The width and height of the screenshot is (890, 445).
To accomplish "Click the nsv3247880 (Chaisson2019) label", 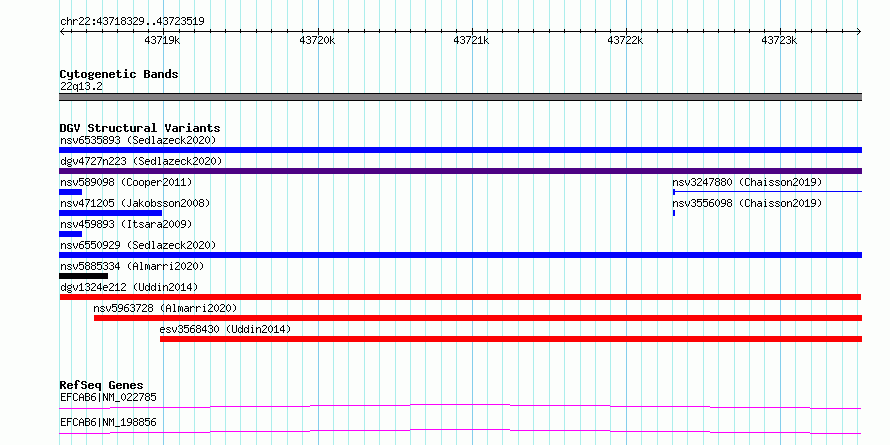I will [748, 182].
